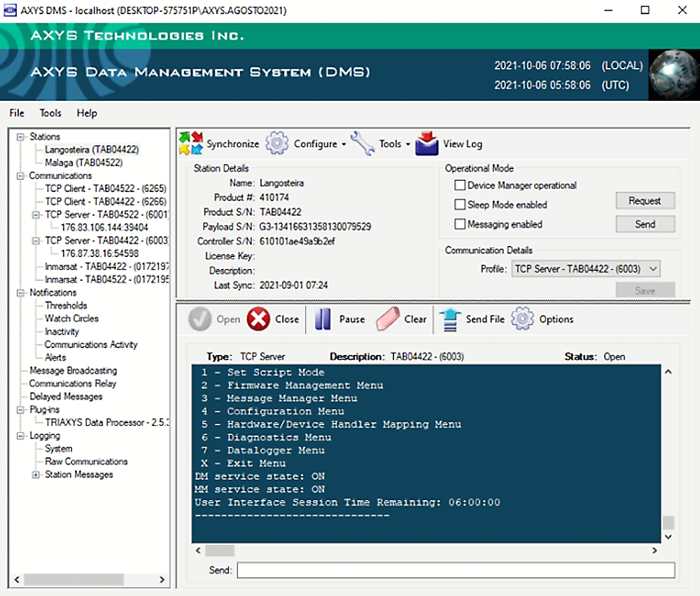Click the Configure gear icon
Image resolution: width=700 pixels, height=596 pixels.
pyautogui.click(x=277, y=144)
